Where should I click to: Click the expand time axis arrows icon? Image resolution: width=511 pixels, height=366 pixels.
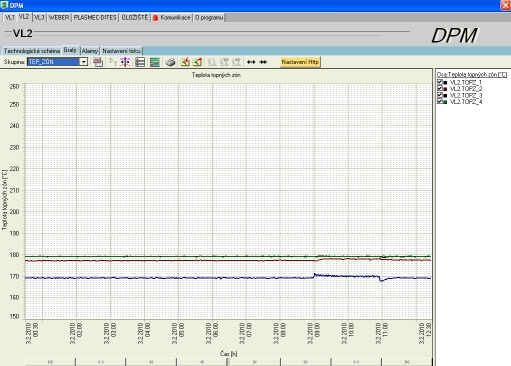(251, 62)
